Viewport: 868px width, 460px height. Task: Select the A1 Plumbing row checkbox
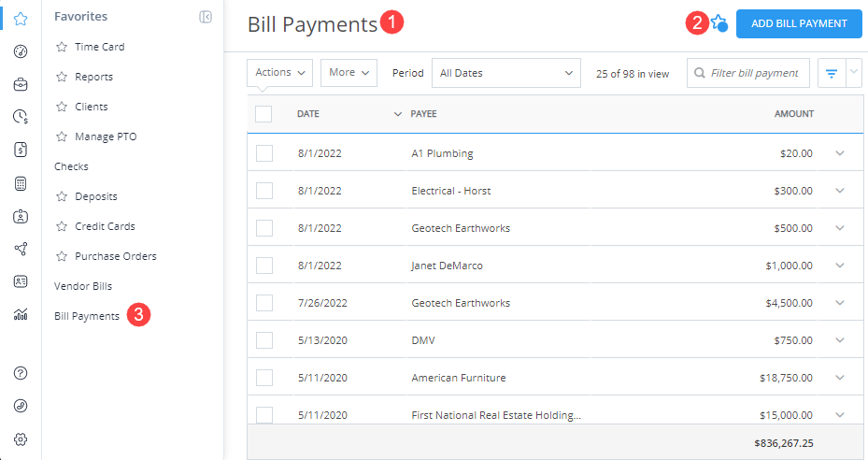pyautogui.click(x=264, y=153)
